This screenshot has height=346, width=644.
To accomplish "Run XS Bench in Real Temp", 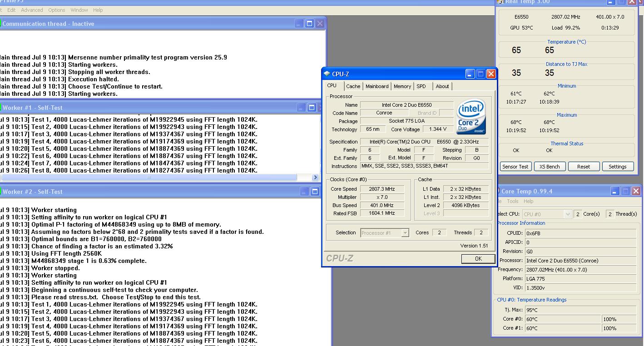I will coord(550,167).
